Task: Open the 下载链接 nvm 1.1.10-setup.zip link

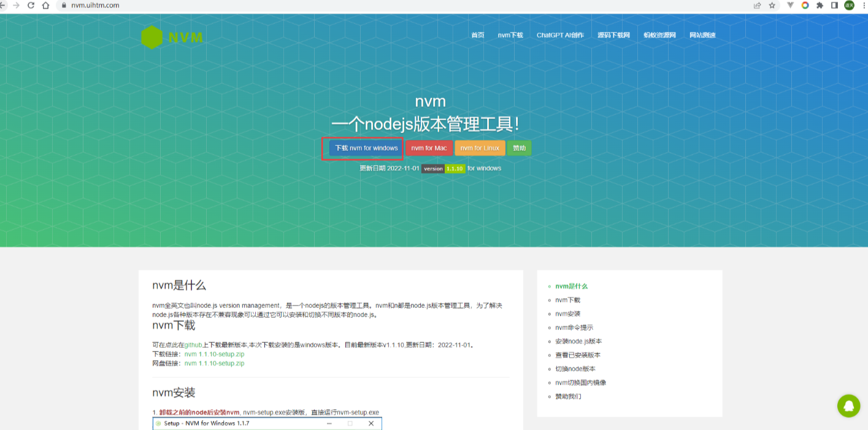Action: pos(215,355)
